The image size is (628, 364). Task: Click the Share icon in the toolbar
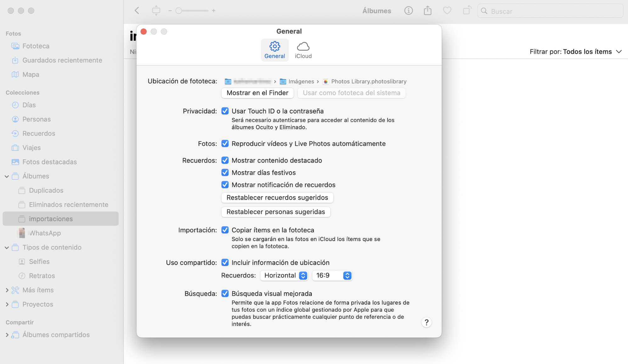(x=428, y=10)
